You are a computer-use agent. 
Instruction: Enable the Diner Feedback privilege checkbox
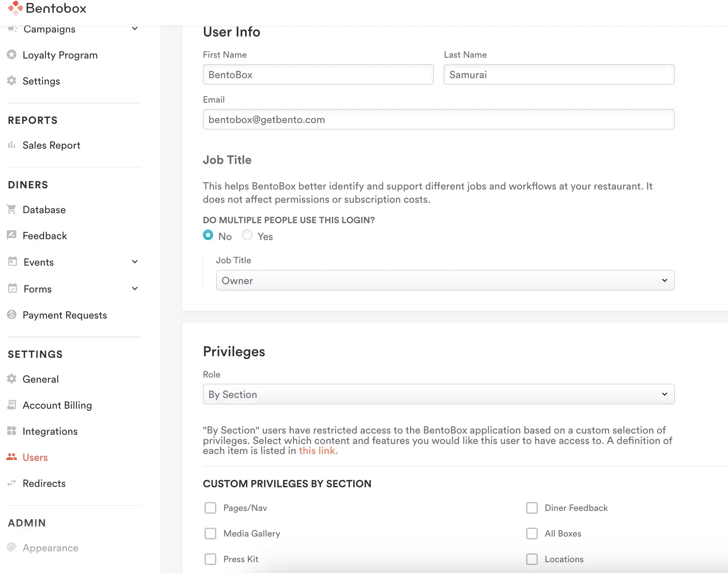click(532, 508)
